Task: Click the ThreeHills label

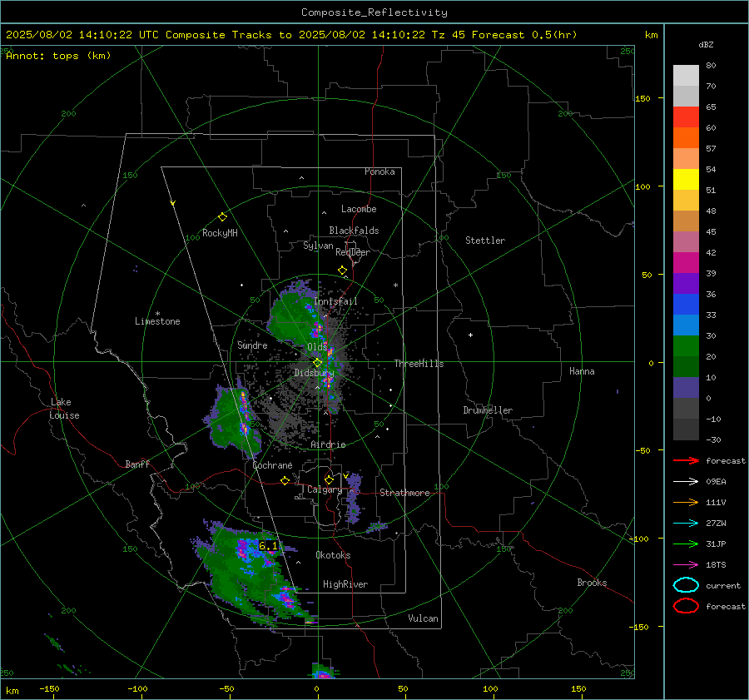Action: coord(419,364)
